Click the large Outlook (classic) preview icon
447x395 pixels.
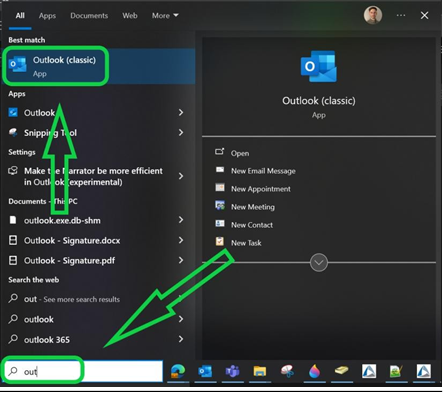pos(319,66)
